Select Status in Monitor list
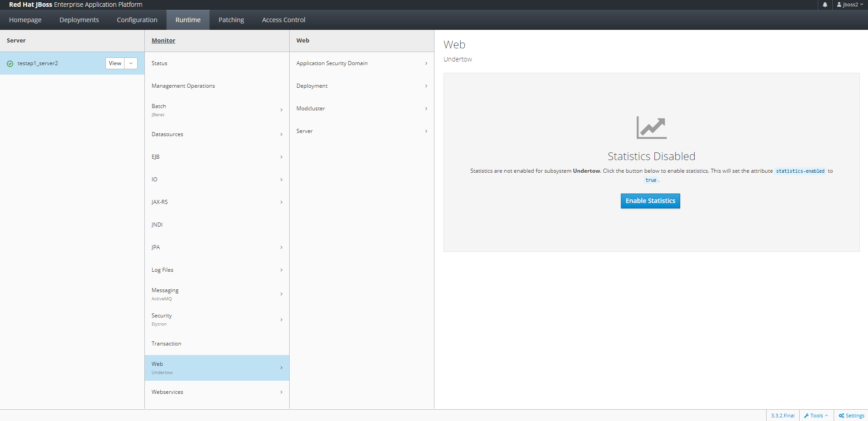This screenshot has height=421, width=868. 217,63
